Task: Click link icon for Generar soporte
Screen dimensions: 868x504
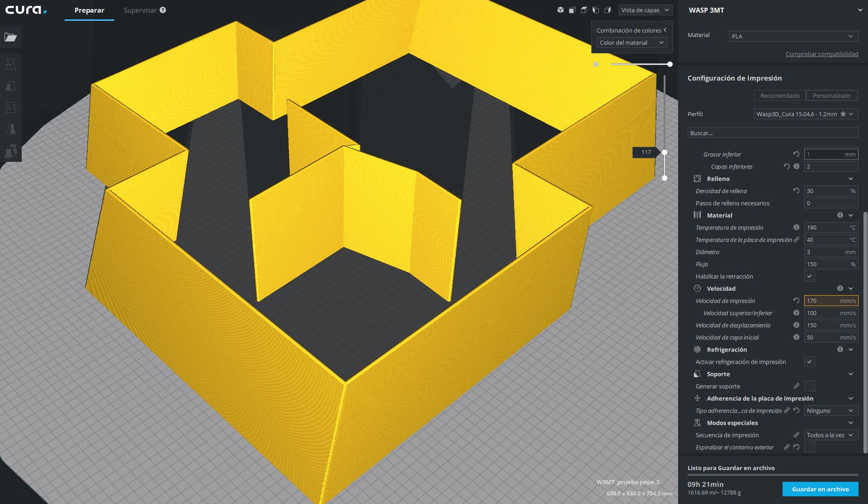Action: (796, 386)
